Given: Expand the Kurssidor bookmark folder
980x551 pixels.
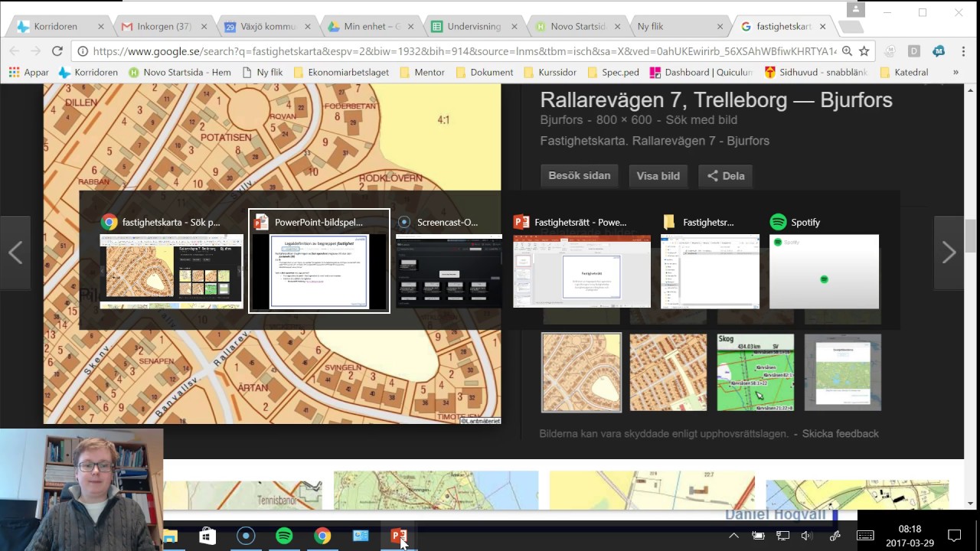Looking at the screenshot, I should pos(549,73).
